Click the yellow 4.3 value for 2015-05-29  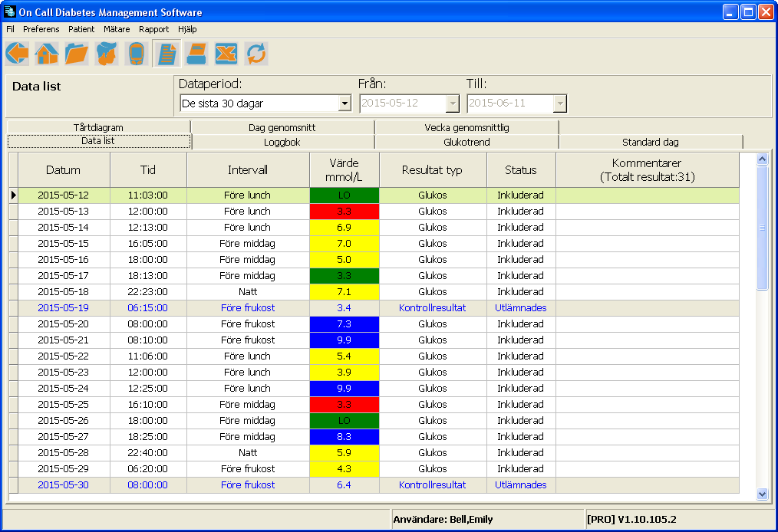344,469
